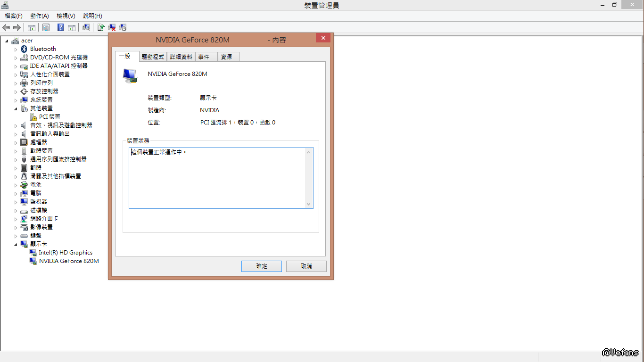This screenshot has height=362, width=644.
Task: Select NVIDIA GeForce 820M in the tree
Action: [69, 261]
